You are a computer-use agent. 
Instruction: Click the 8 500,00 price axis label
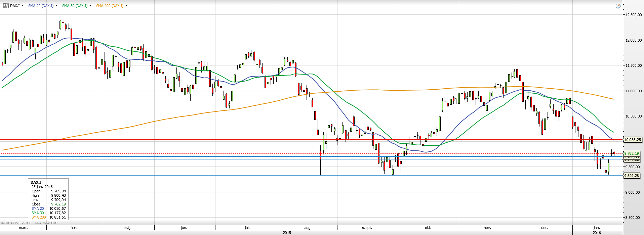[632, 218]
